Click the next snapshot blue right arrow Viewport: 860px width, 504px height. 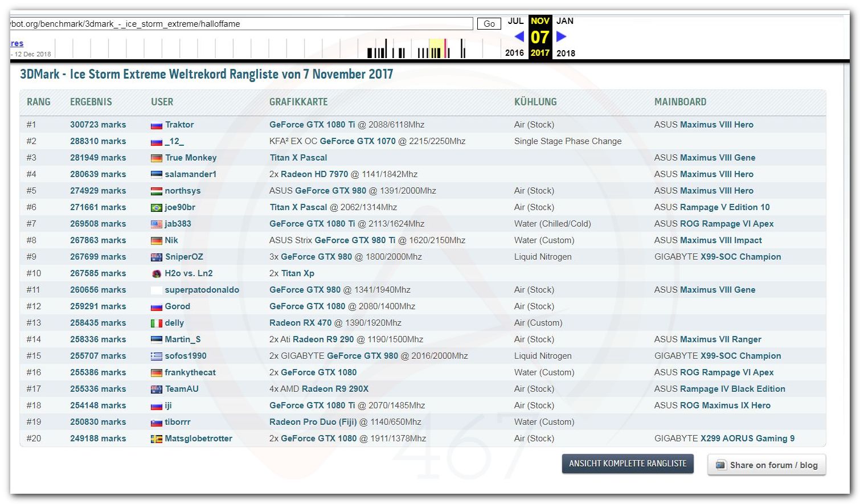[x=562, y=36]
